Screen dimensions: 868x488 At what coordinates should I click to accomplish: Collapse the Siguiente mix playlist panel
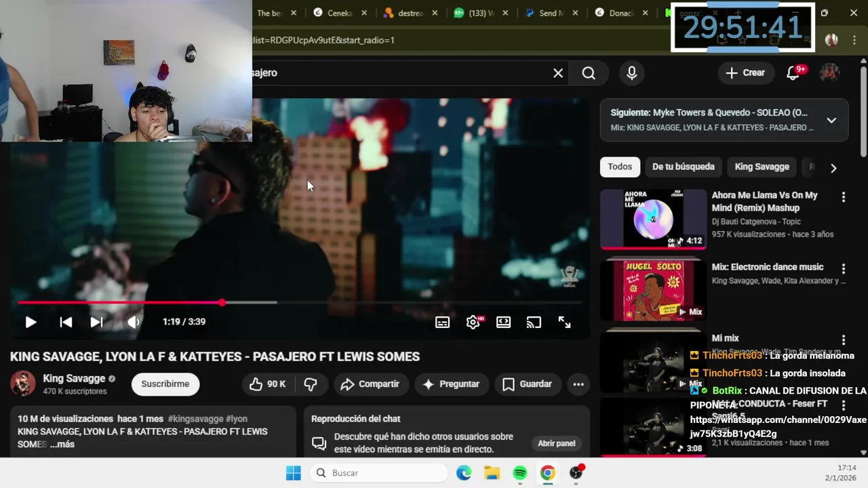click(x=831, y=121)
